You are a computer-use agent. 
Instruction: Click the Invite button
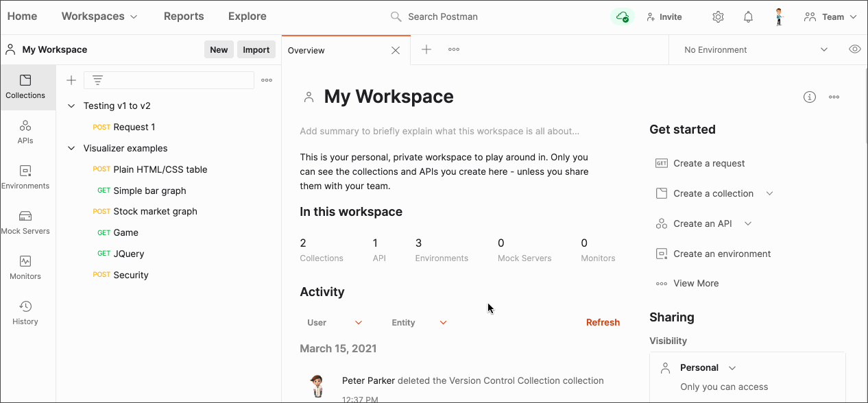coord(664,17)
